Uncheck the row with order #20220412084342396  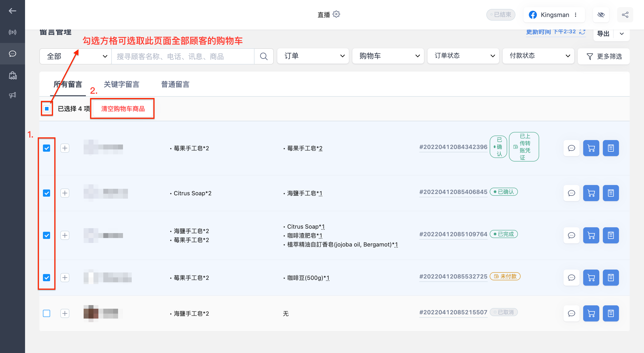point(47,148)
